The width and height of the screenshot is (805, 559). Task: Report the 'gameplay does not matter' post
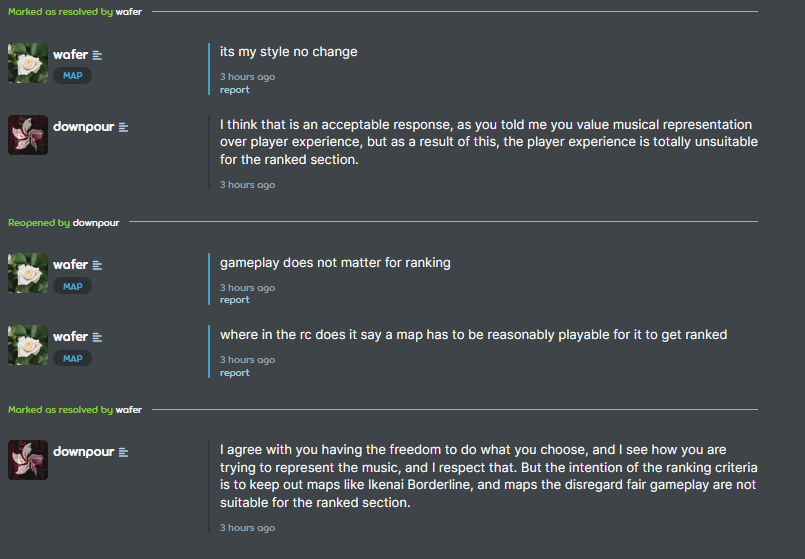pyautogui.click(x=235, y=300)
